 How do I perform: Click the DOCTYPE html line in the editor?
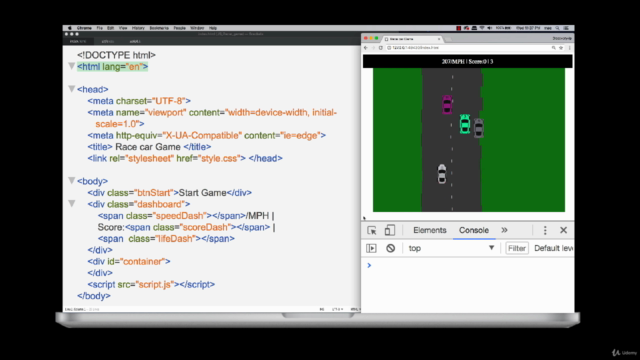(116, 55)
